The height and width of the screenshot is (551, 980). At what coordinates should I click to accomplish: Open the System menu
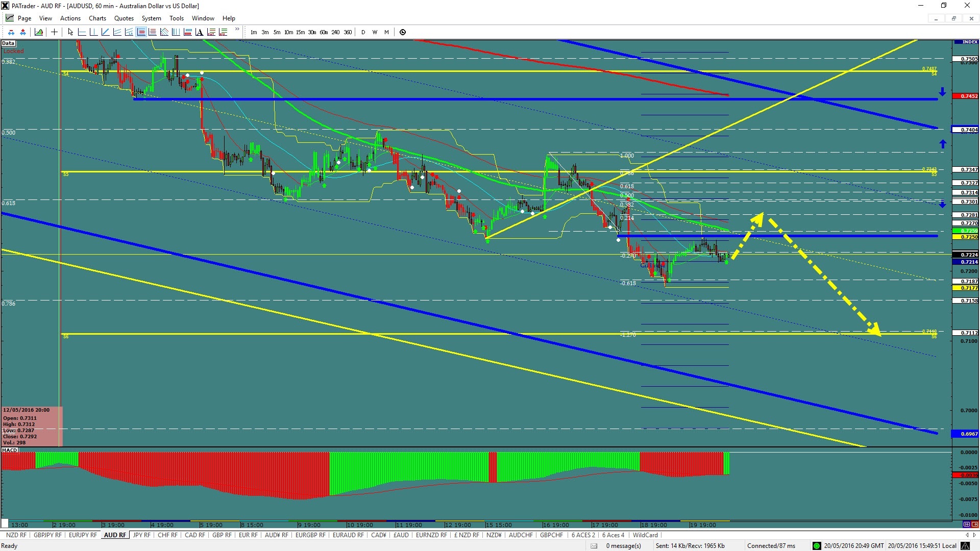(152, 18)
